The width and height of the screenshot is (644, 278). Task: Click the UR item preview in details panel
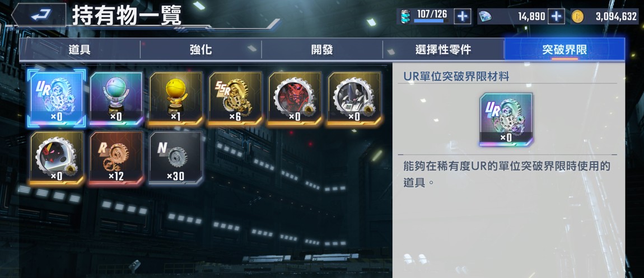pos(506,120)
